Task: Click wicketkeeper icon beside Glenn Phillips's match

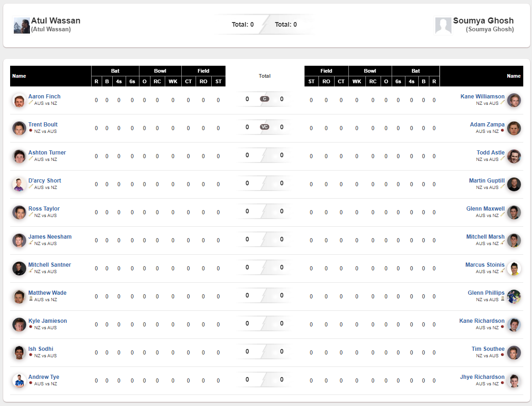Action: coord(503,299)
